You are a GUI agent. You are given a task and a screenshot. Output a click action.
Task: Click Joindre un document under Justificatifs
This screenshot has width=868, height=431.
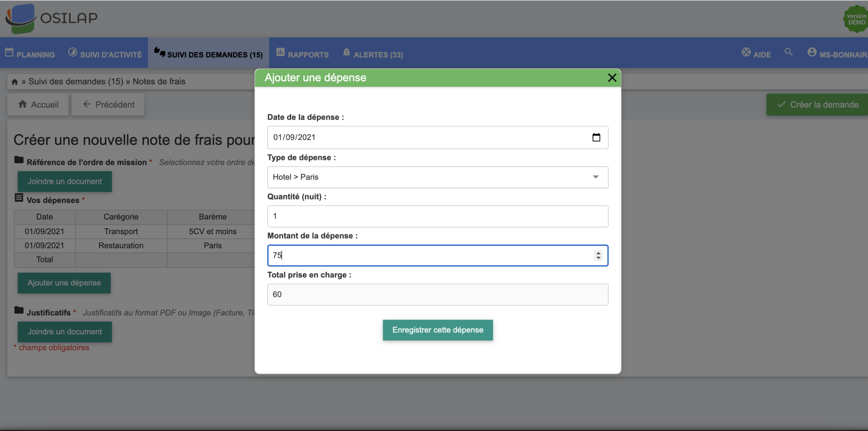65,332
